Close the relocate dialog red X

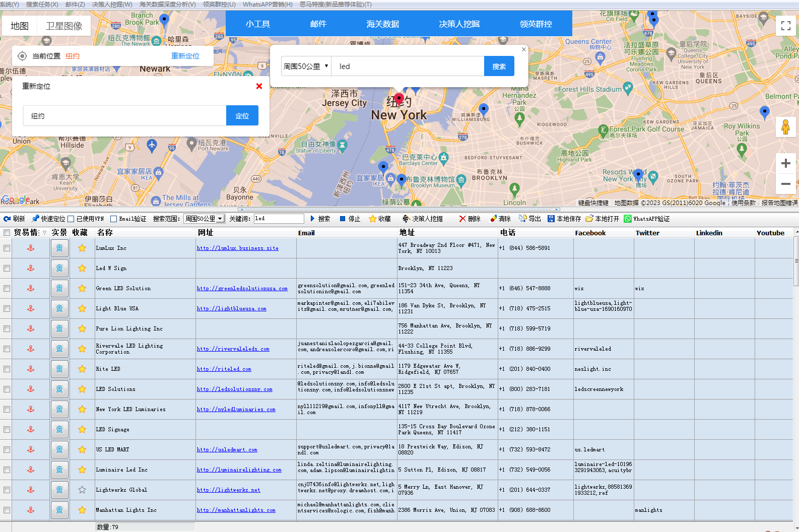pyautogui.click(x=259, y=86)
